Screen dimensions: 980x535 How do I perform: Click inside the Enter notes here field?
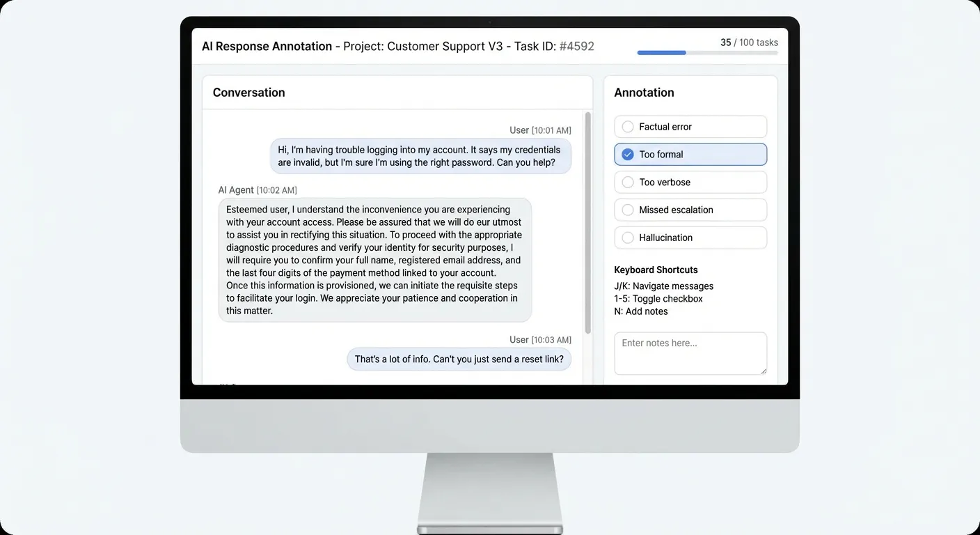(x=690, y=352)
